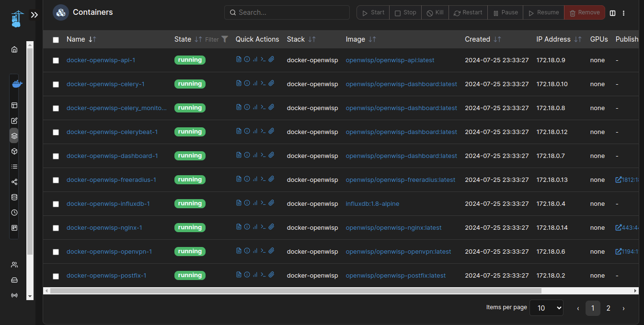Open the three-dot table settings menu
Image resolution: width=644 pixels, height=325 pixels.
point(623,13)
